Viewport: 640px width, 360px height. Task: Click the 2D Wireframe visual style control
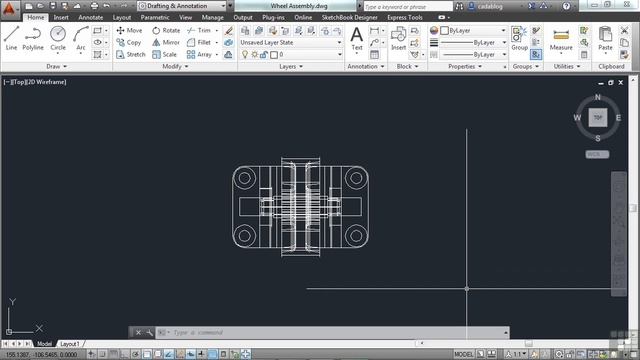click(46, 82)
